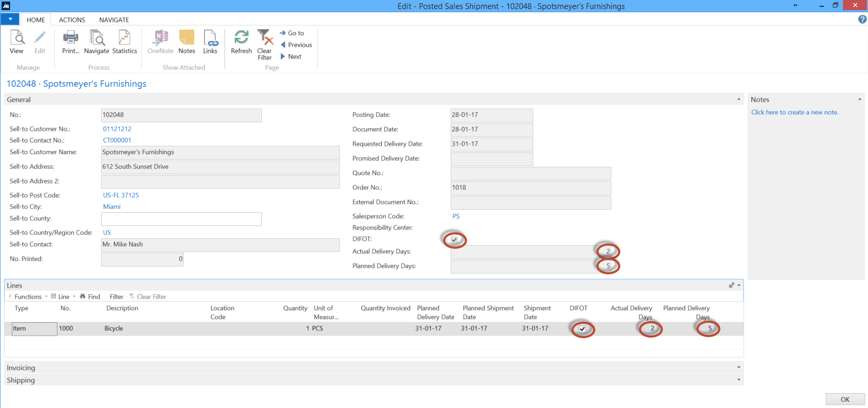Screen dimensions: 868x408
Task: Click the Dynamics NAV app icon in title bar
Action: [6, 6]
